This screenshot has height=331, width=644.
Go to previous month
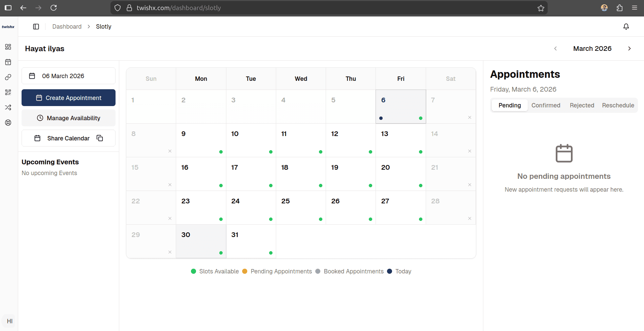(x=555, y=48)
